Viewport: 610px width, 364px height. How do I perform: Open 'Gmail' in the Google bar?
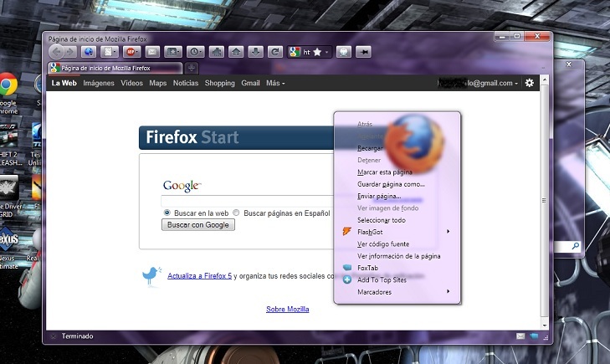pyautogui.click(x=250, y=83)
